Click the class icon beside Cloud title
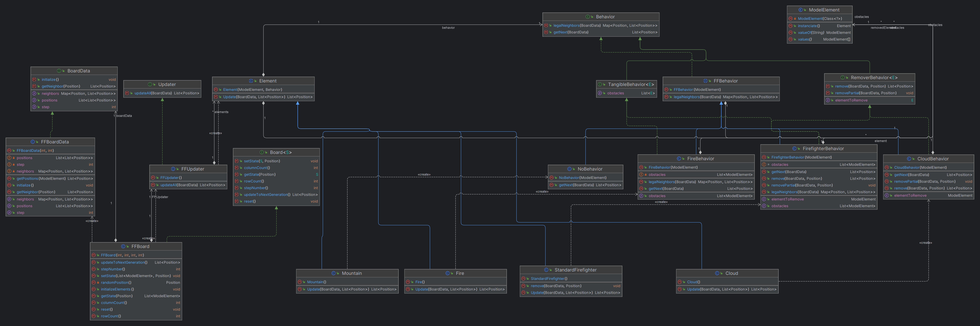The height and width of the screenshot is (326, 980). 717,273
